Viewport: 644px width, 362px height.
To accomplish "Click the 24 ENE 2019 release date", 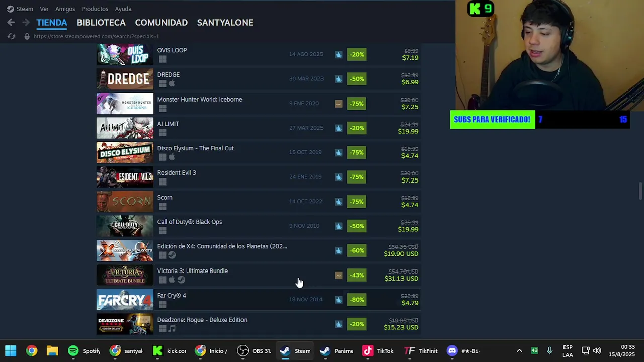I will [x=305, y=177].
